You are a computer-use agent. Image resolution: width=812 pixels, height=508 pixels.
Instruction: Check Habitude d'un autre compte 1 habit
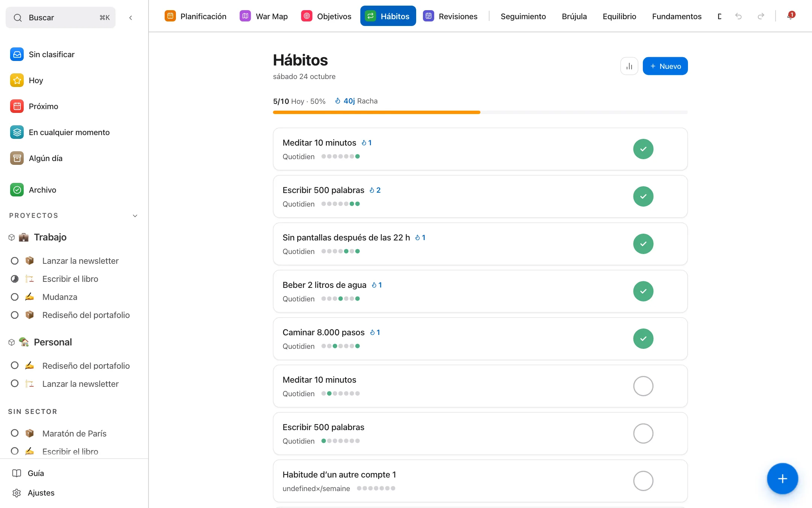(x=643, y=481)
